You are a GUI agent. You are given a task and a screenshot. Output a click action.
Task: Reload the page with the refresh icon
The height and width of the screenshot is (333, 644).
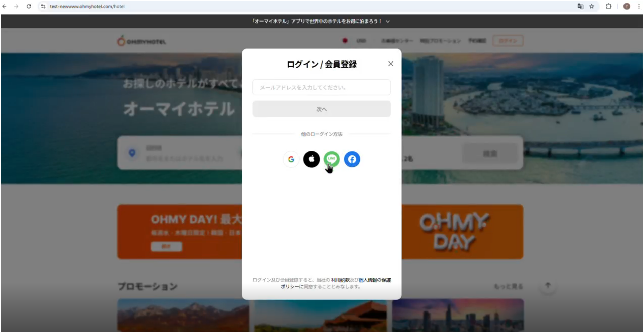point(29,6)
